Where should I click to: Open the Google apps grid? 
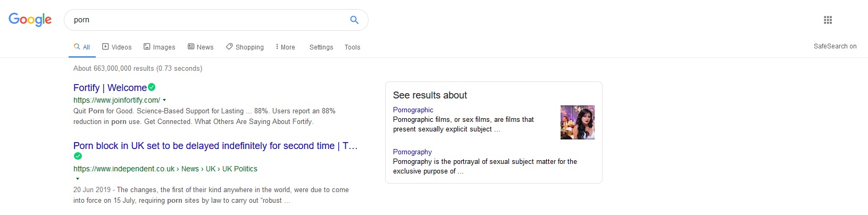coord(828,20)
